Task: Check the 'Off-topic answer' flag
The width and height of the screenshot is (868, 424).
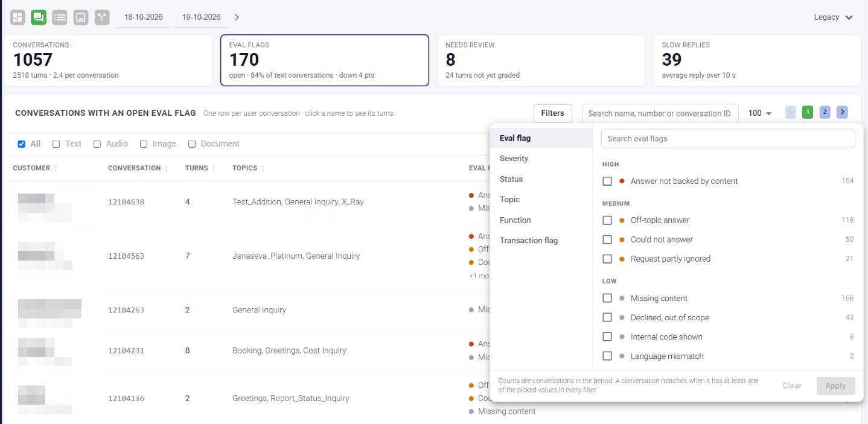Action: click(x=607, y=220)
